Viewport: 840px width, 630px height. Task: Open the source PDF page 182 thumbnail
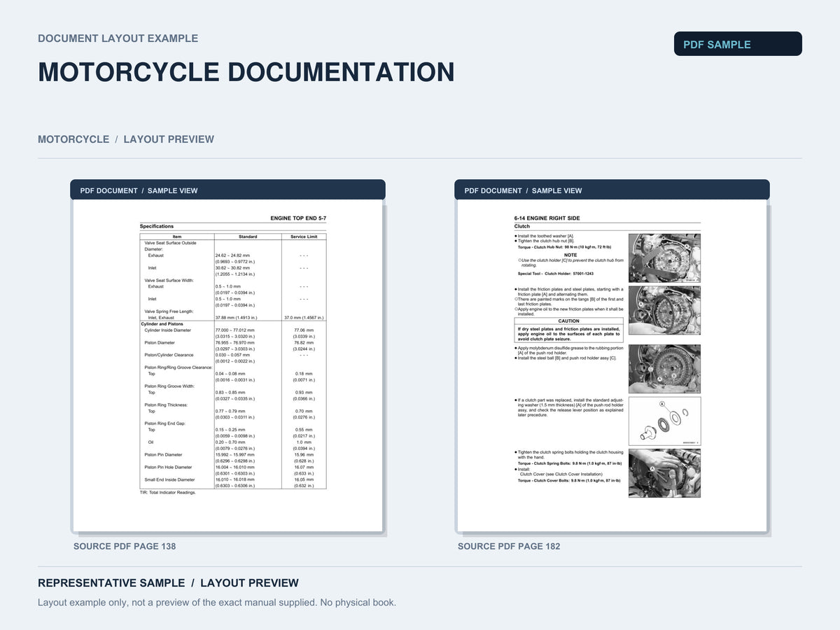tap(612, 366)
